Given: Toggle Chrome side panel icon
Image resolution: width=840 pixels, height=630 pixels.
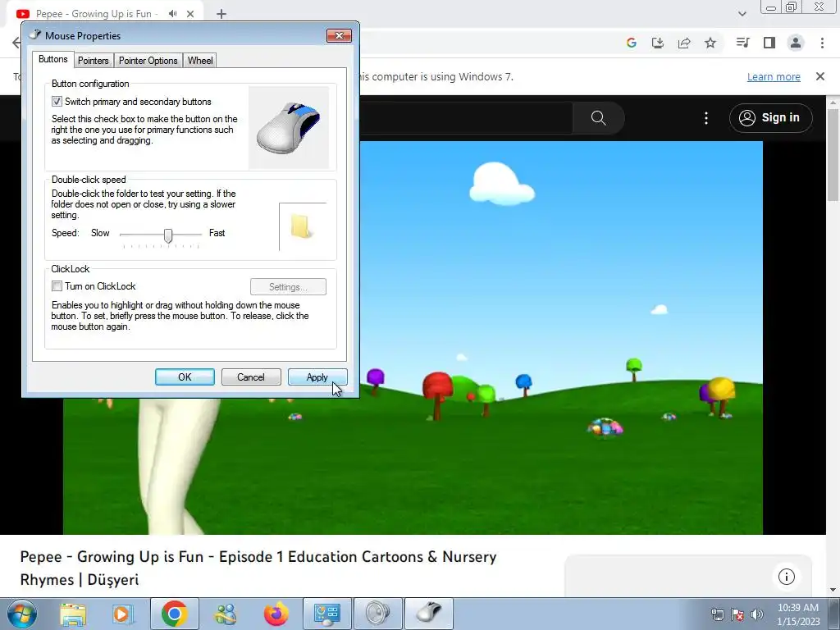Looking at the screenshot, I should 769,43.
